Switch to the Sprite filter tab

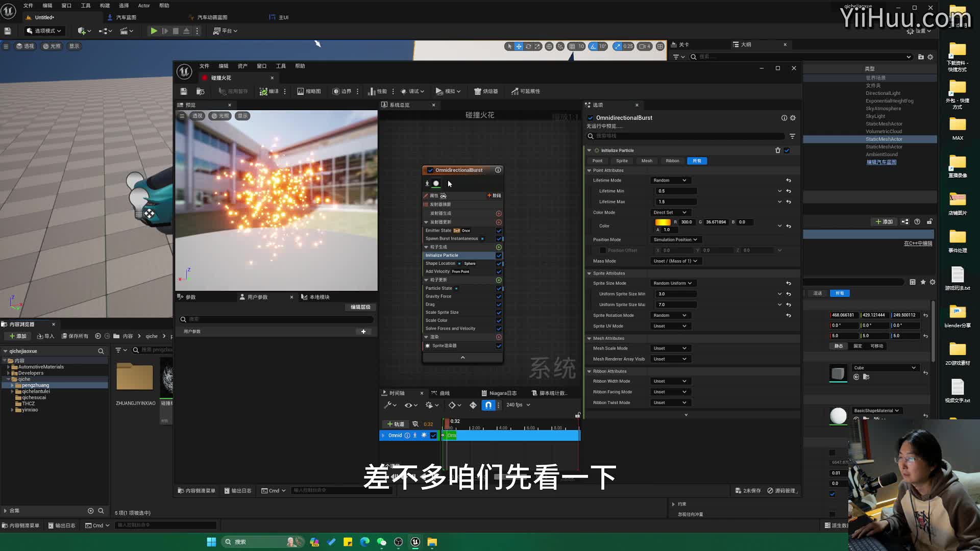tap(622, 161)
